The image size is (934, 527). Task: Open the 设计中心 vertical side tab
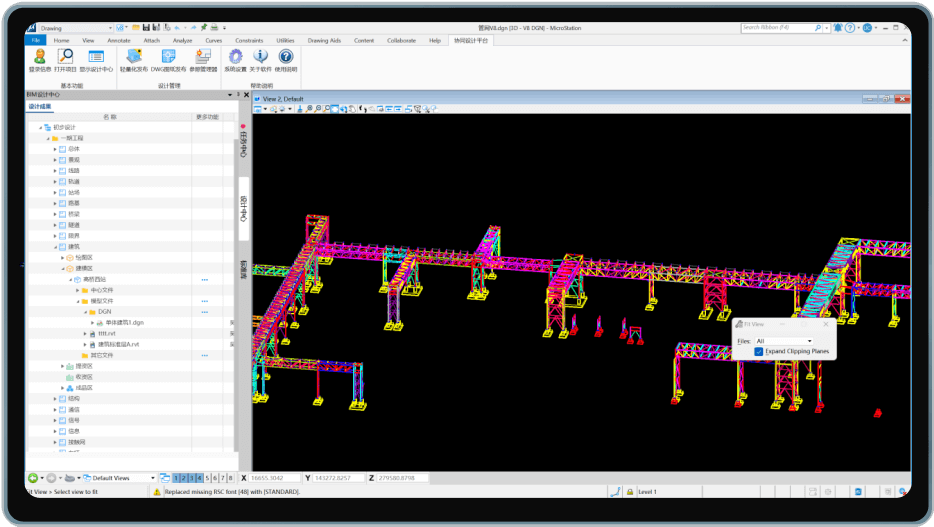click(244, 208)
